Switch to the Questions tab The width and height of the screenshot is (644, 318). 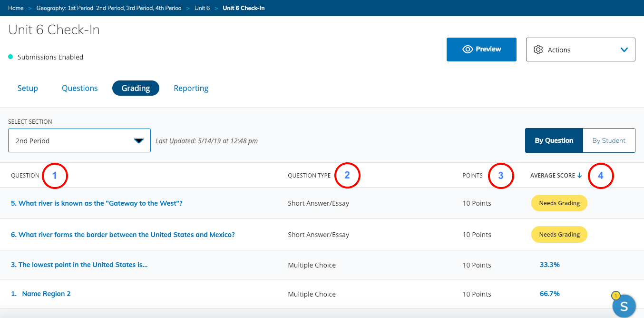tap(80, 88)
